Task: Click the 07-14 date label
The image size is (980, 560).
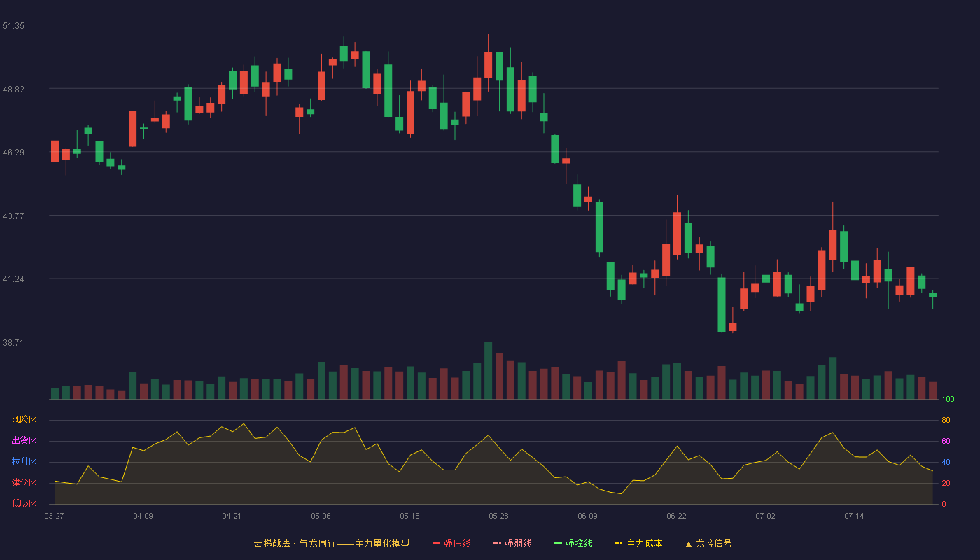Action: tap(854, 516)
